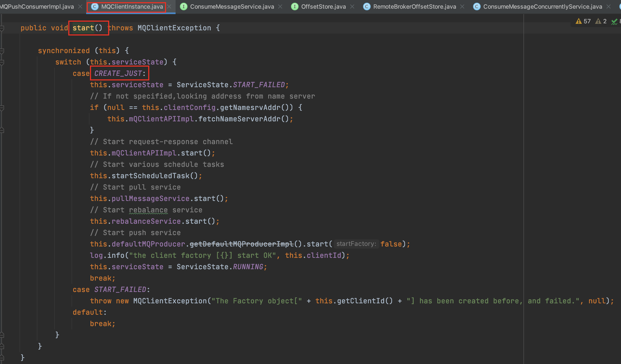621x364 pixels.
Task: Open the OffsetStore.java tab
Action: tap(324, 6)
